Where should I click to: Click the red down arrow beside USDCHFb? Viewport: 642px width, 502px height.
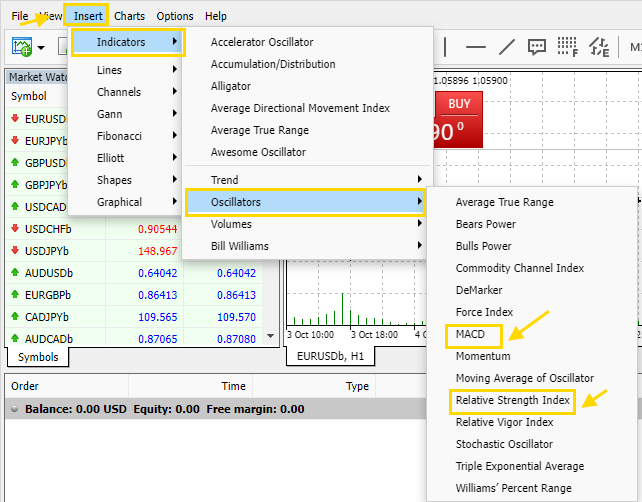(x=15, y=228)
